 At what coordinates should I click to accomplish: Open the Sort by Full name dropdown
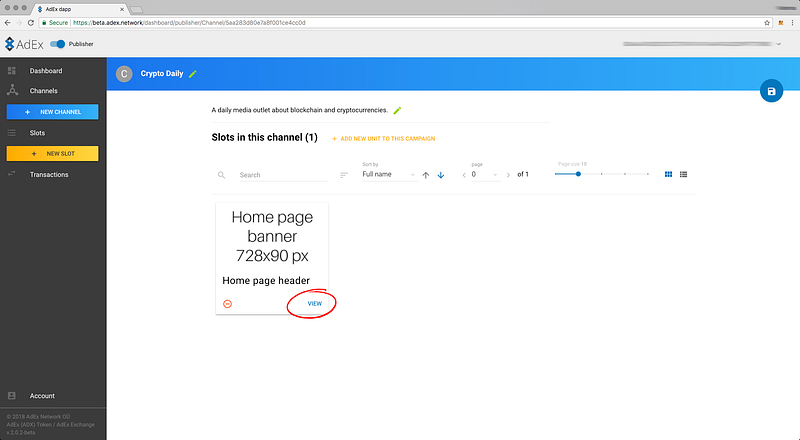coord(389,175)
